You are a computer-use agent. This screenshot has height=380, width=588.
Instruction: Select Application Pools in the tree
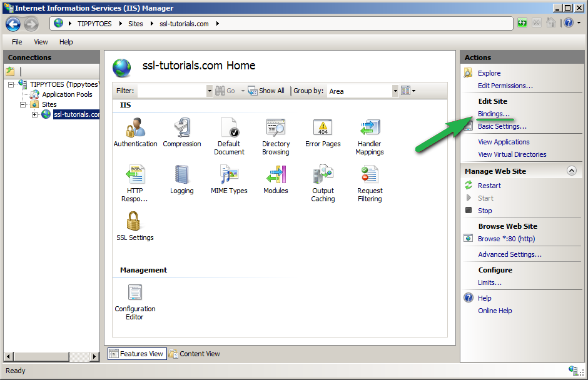(67, 94)
